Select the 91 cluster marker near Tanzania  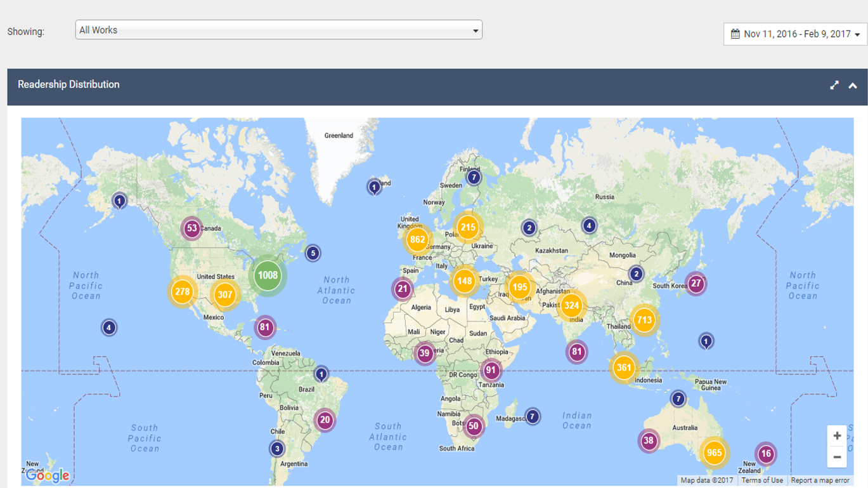(x=491, y=370)
